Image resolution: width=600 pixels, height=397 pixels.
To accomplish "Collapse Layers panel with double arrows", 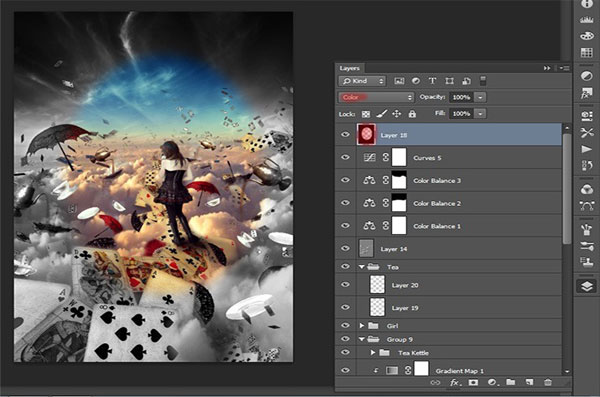I will (547, 68).
